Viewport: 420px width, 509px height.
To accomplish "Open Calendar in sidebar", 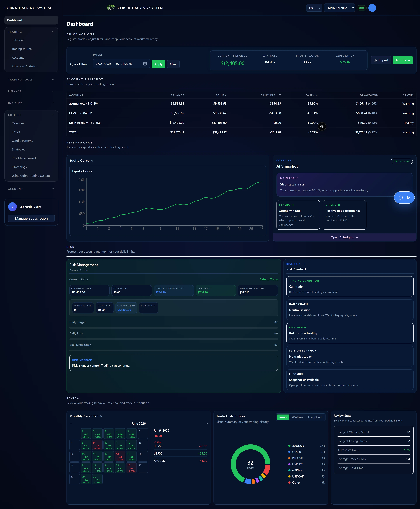I will click(x=18, y=40).
